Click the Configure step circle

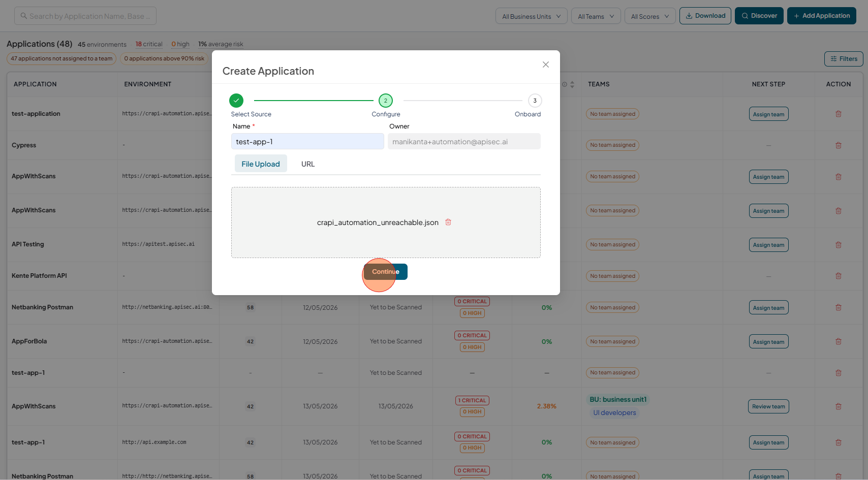point(386,101)
